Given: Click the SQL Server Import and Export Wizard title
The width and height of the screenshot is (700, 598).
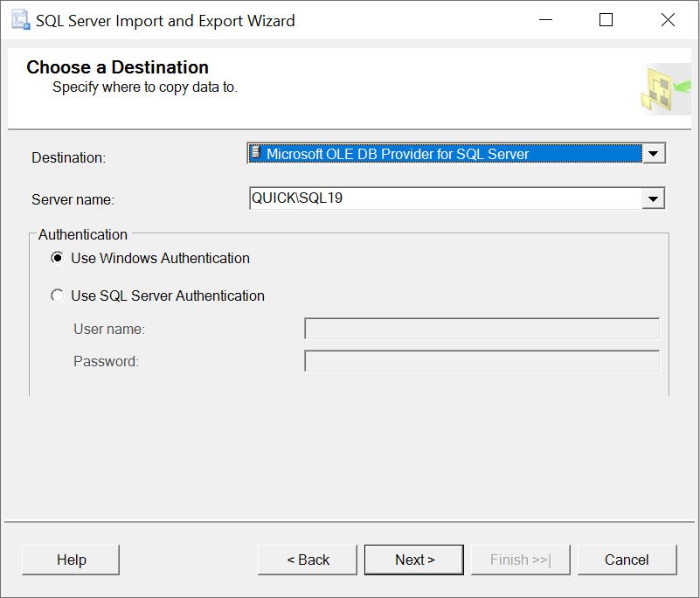Looking at the screenshot, I should [x=165, y=21].
